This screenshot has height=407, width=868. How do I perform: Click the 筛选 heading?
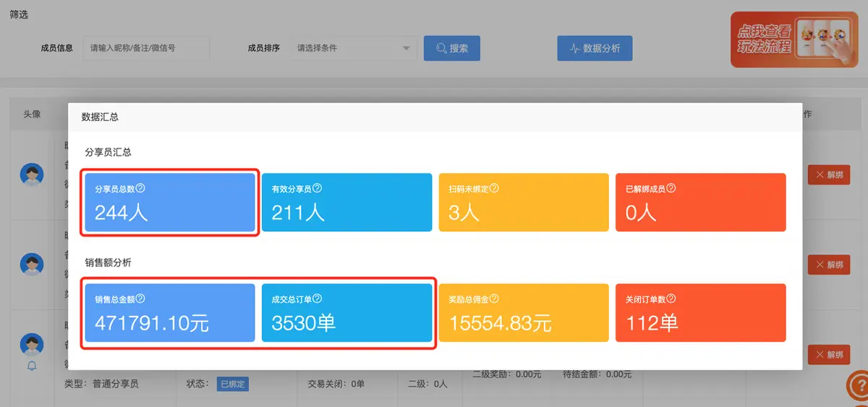pos(20,14)
